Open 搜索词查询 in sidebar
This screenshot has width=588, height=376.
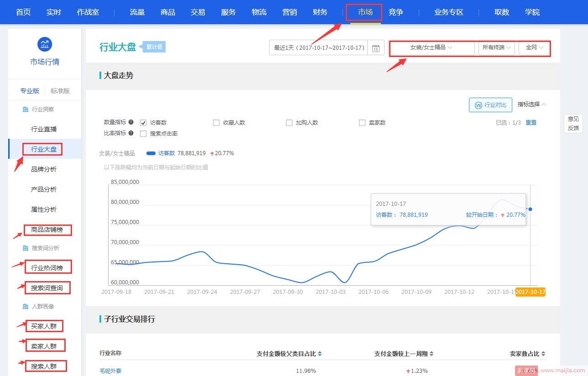coord(47,288)
